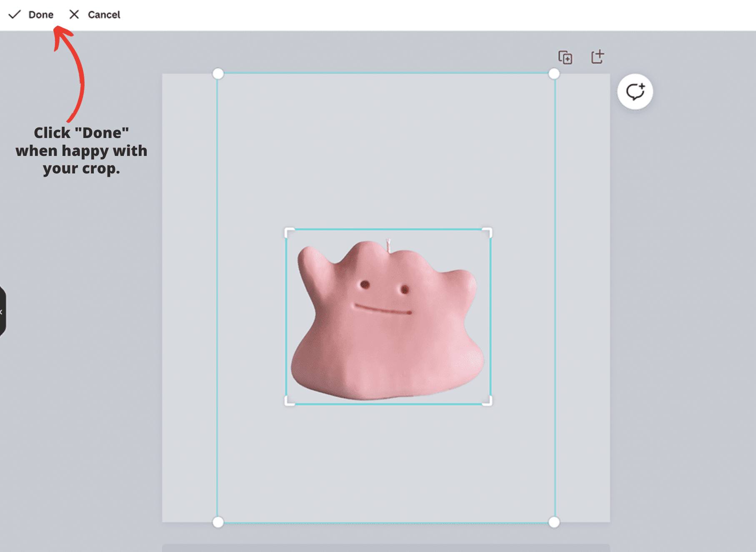Image resolution: width=756 pixels, height=552 pixels.
Task: Select the bottom-right crop corner handle
Action: pos(488,401)
